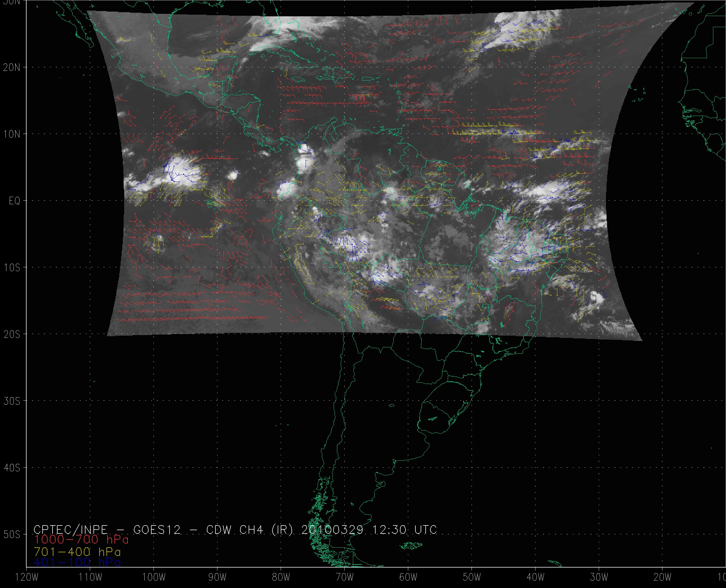
Task: Select the 50S latitude label
Action: [12, 534]
